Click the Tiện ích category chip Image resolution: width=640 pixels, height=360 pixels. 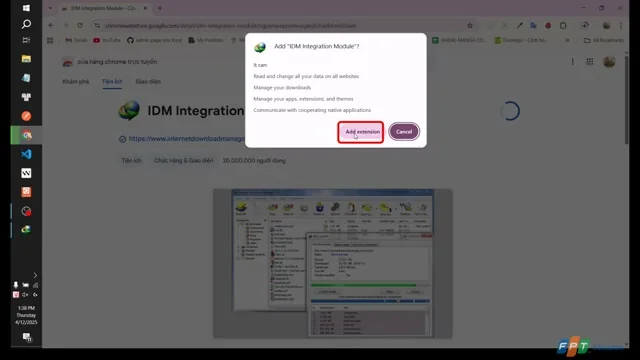[x=131, y=160]
